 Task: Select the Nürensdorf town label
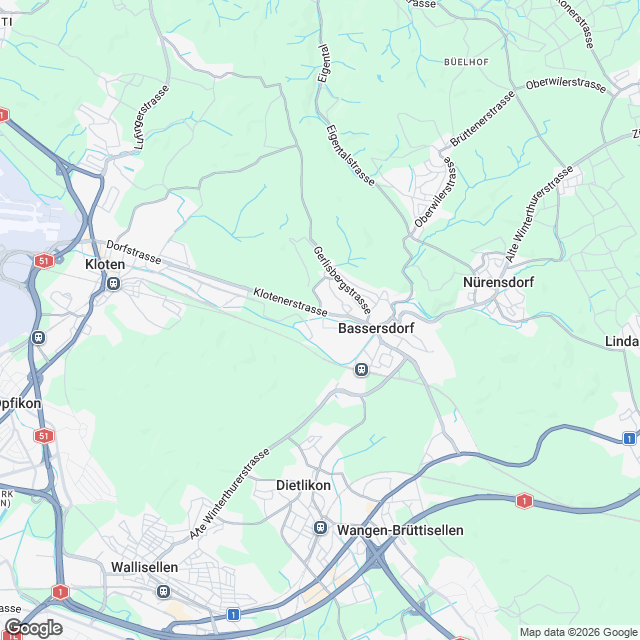(498, 282)
